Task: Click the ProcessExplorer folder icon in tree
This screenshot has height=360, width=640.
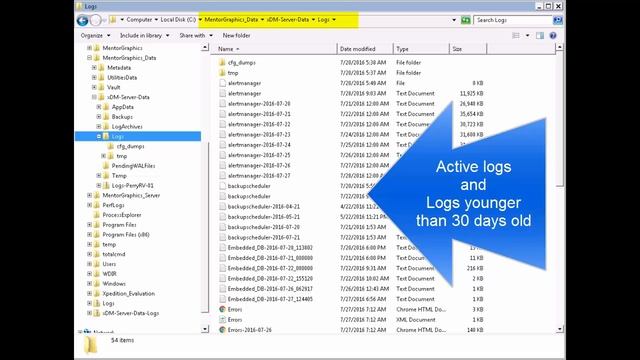Action: click(97, 215)
